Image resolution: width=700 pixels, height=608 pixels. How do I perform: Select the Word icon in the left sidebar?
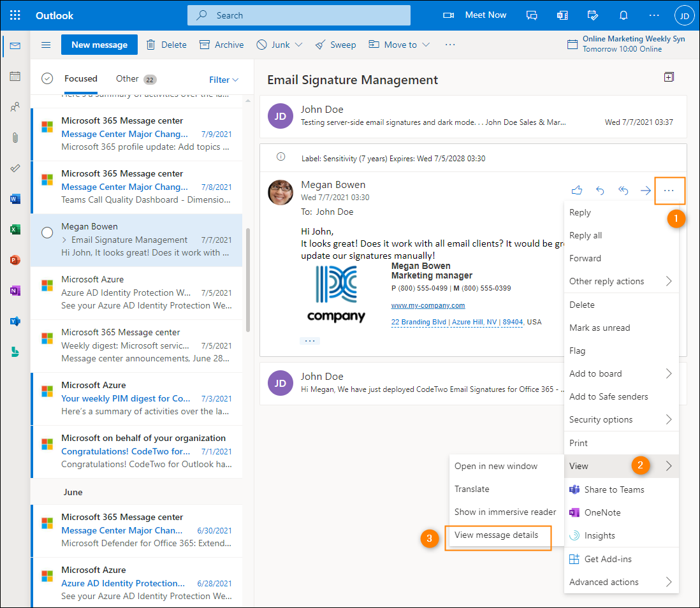pos(15,198)
